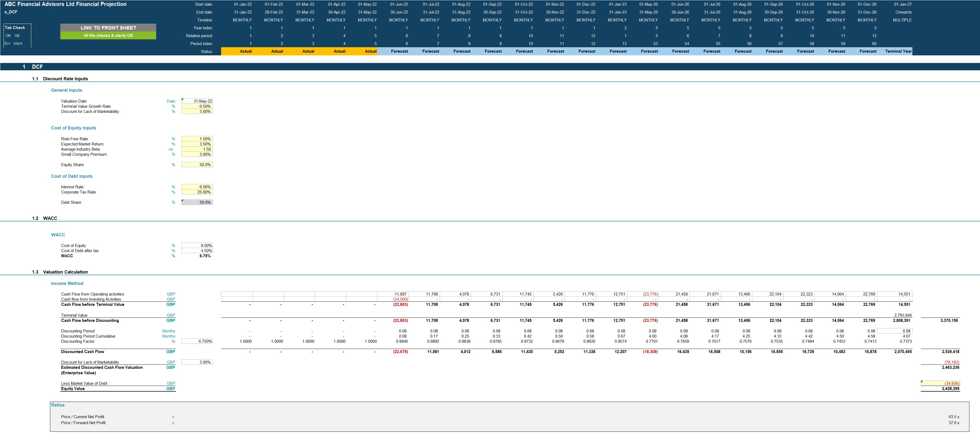The width and height of the screenshot is (980, 438).
Task: Click the 01-Jun-22 start date header
Action: pos(399,4)
